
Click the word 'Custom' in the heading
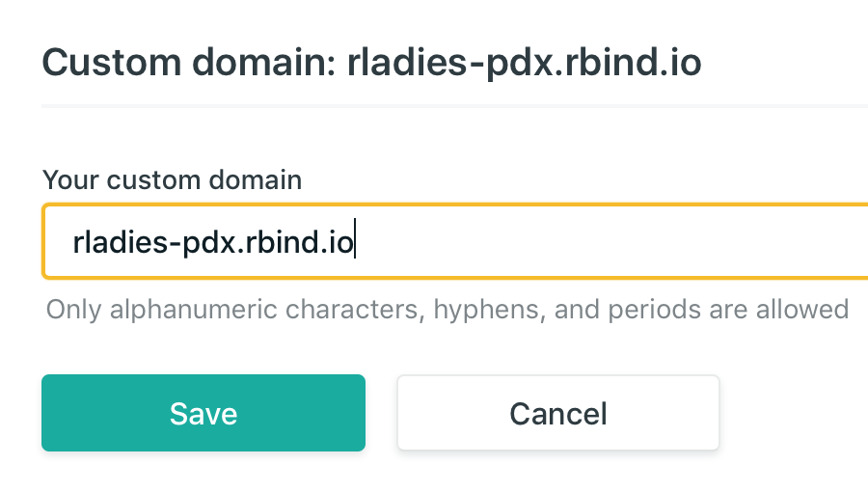click(x=111, y=62)
